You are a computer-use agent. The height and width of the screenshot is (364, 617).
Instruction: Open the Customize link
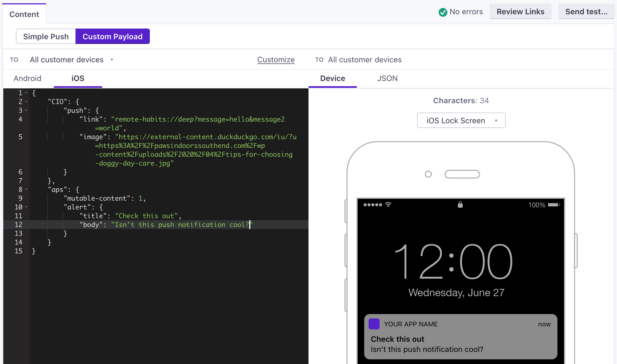[276, 60]
